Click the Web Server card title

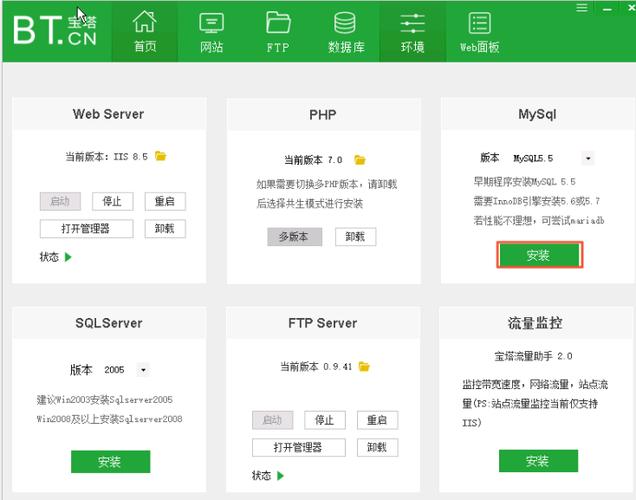108,114
